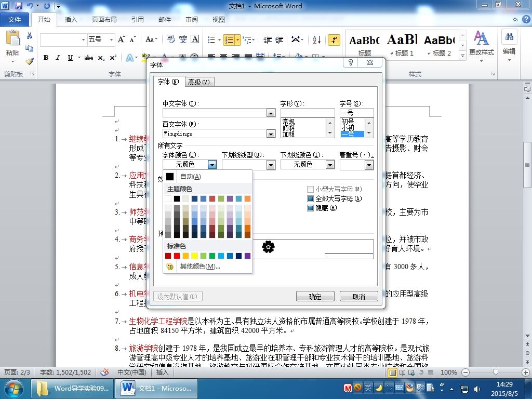The width and height of the screenshot is (532, 399).
Task: Switch to the 高级(V) tab in the Font dialog
Action: click(199, 83)
